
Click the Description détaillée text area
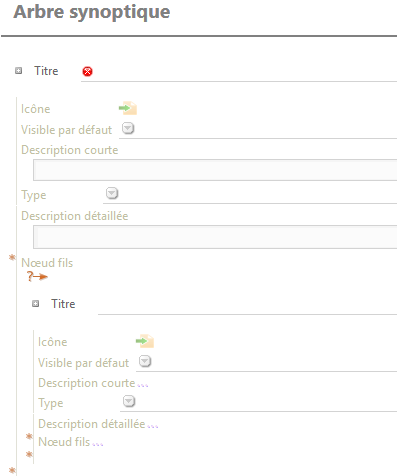215,237
